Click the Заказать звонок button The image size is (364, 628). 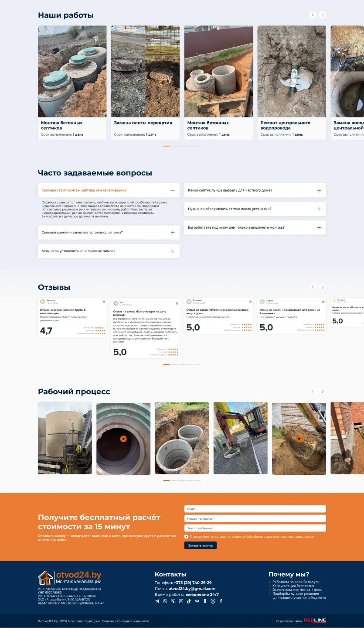point(201,546)
